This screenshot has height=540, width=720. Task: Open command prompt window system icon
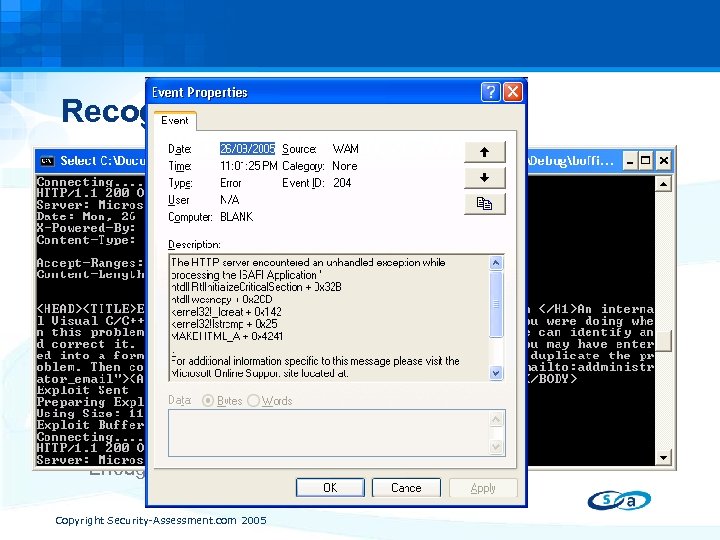pyautogui.click(x=47, y=161)
